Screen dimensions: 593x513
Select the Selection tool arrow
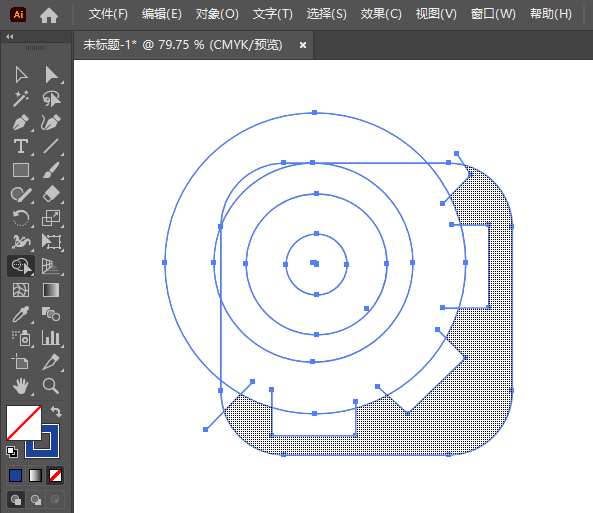[x=21, y=75]
